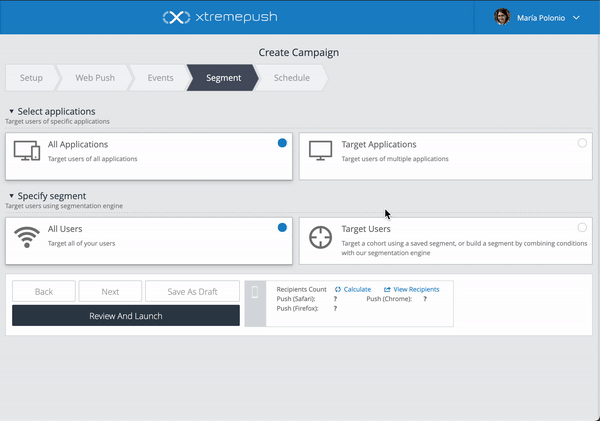Click the View Recipients export icon

pyautogui.click(x=387, y=290)
